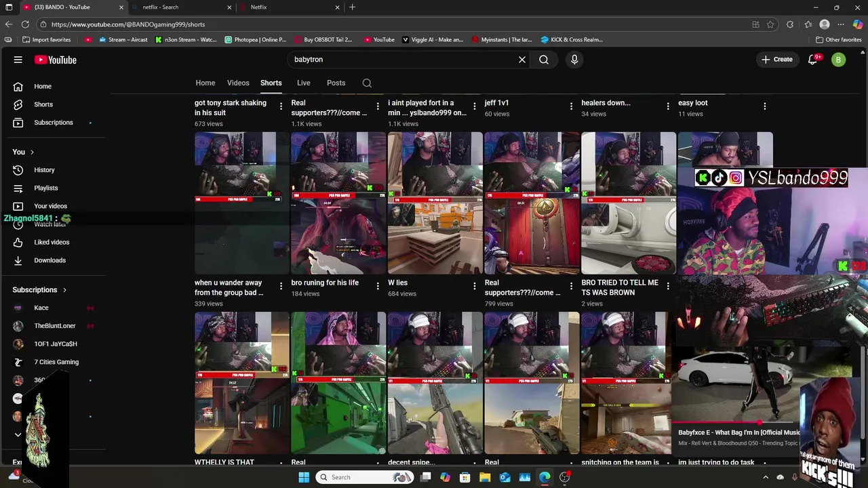Screen dimensions: 868x488
Task: Click the Create button
Action: point(776,60)
